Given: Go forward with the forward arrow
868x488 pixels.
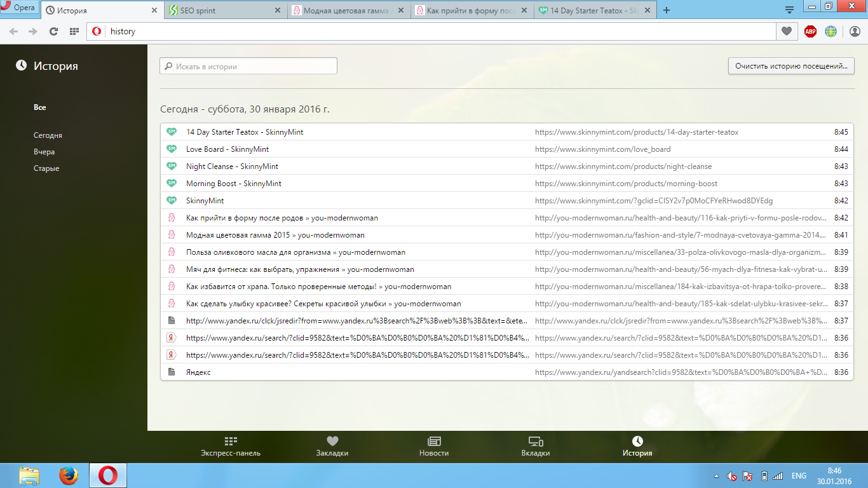Looking at the screenshot, I should point(33,31).
